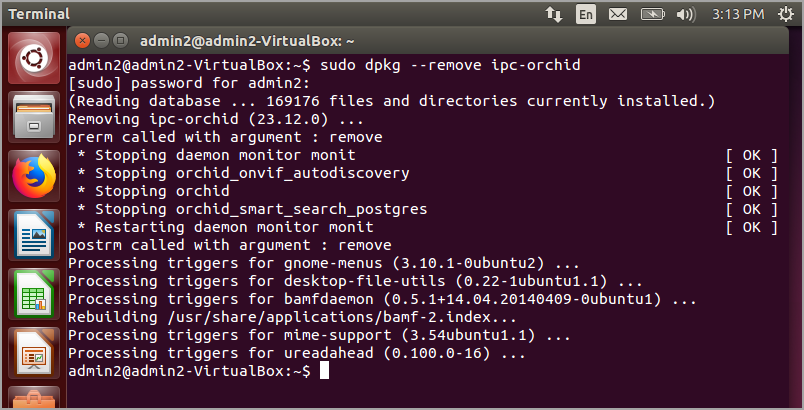Minimize the terminal window
Image resolution: width=804 pixels, height=410 pixels.
point(101,40)
